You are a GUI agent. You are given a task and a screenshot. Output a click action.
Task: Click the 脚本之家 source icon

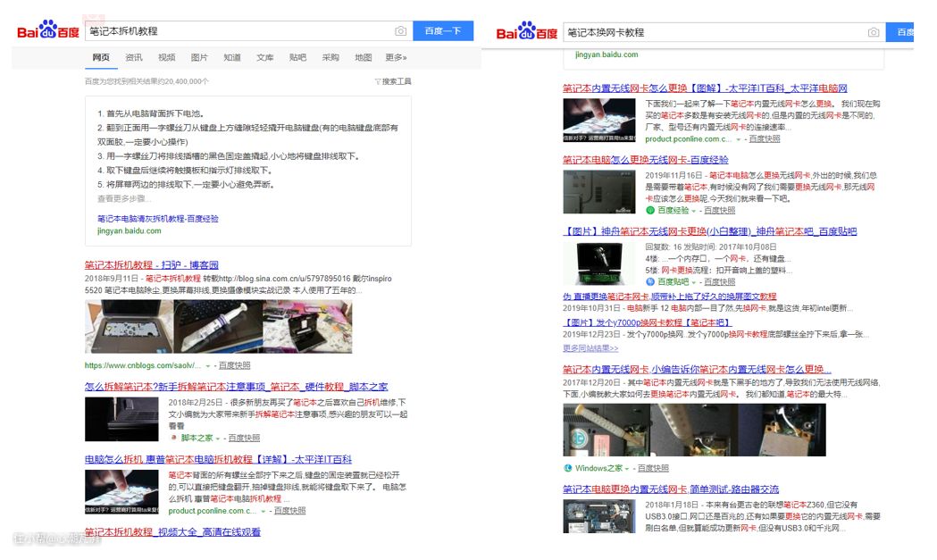[x=174, y=439]
